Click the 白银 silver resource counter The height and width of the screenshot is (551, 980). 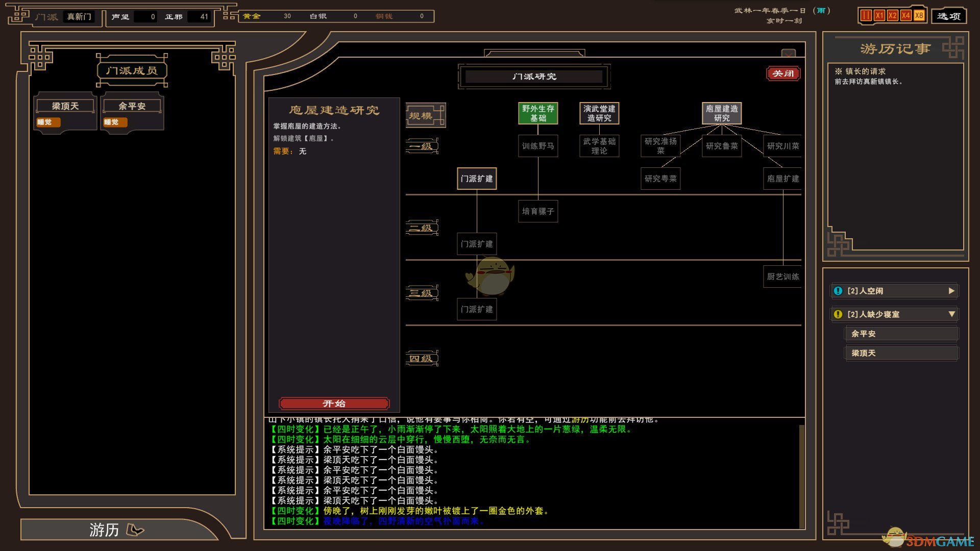334,16
